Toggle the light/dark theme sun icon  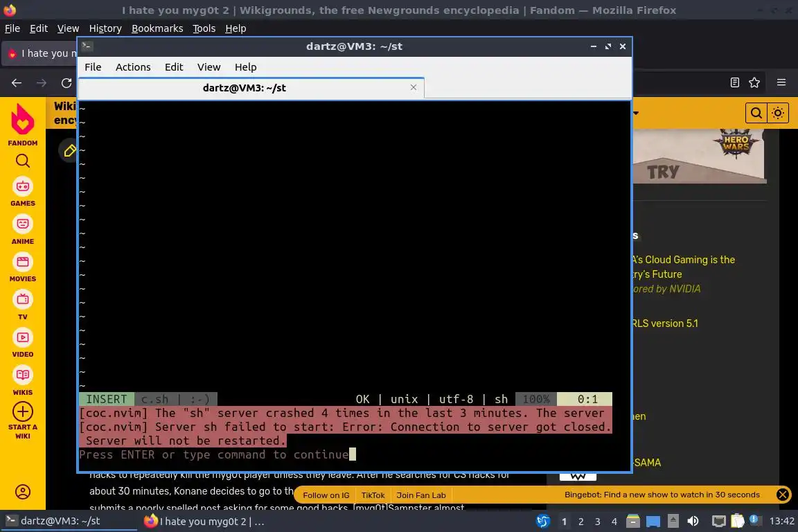click(778, 113)
